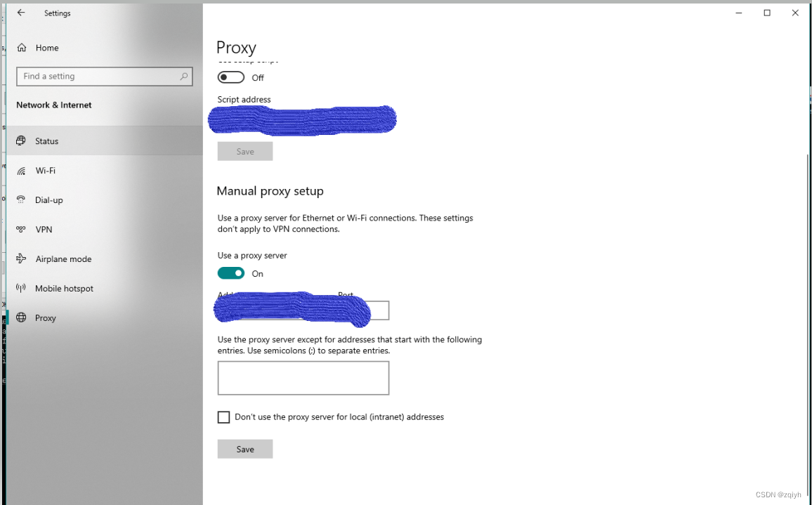The width and height of the screenshot is (812, 505).
Task: Click the Find a setting search box
Action: 105,76
